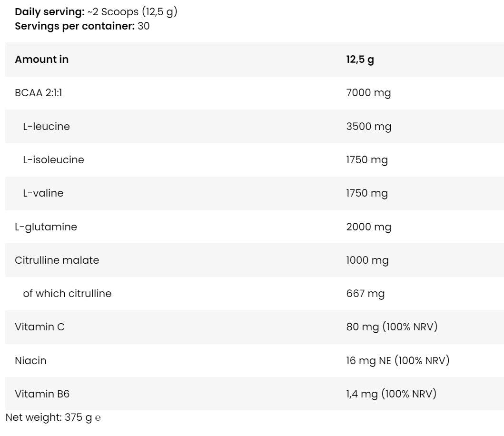
Task: Click the estimated sign after net weight
Action: coord(98,418)
